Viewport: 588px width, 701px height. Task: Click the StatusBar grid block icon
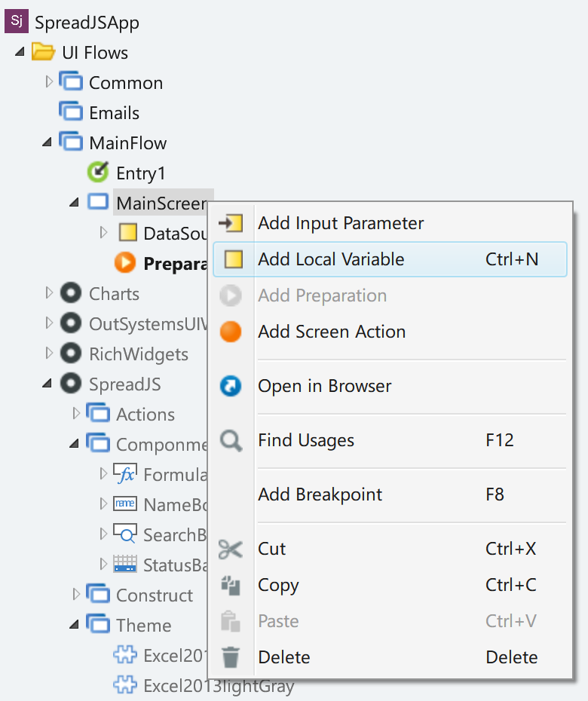(124, 564)
